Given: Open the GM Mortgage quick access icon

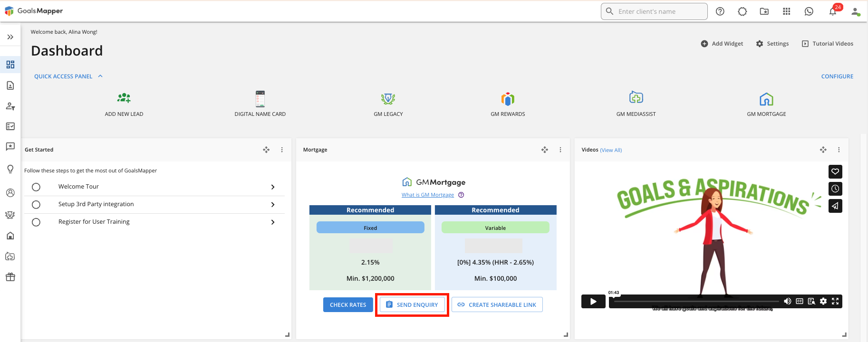Looking at the screenshot, I should click(766, 99).
